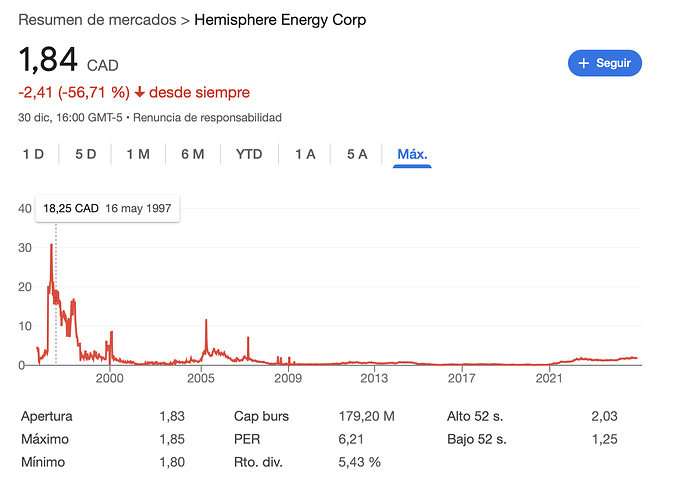Click the 30 dic, 16:00 GMT-5 timestamp
The height and width of the screenshot is (480, 690).
click(70, 117)
